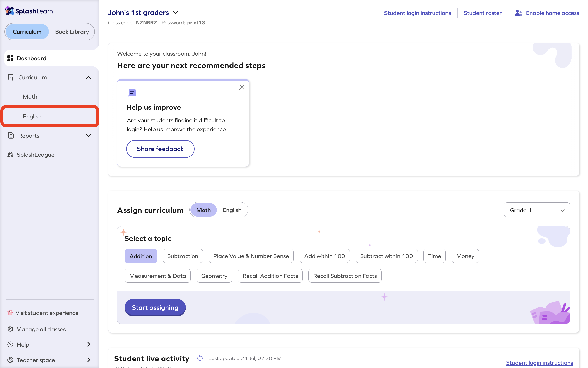The width and height of the screenshot is (588, 368).
Task: Click the Teacher space profile icon
Action: click(x=10, y=360)
